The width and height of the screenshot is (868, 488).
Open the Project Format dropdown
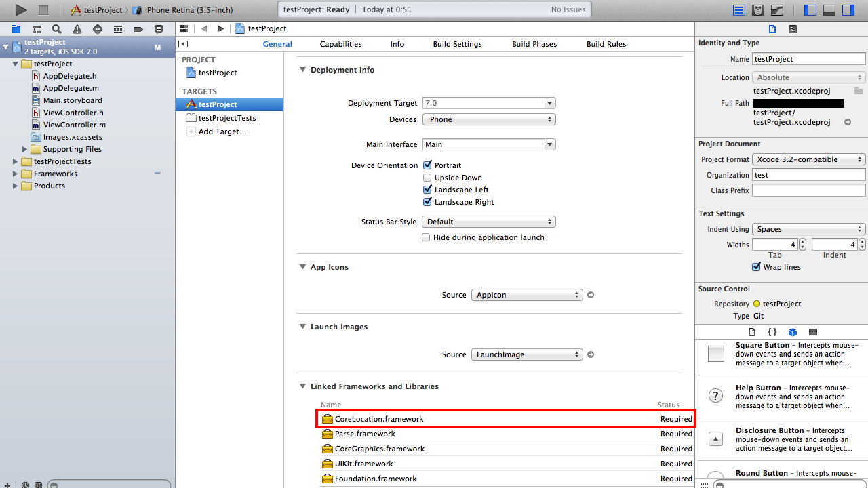coord(809,159)
